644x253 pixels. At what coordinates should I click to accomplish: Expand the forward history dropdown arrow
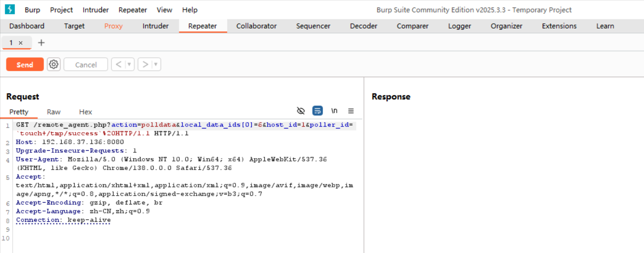click(156, 64)
